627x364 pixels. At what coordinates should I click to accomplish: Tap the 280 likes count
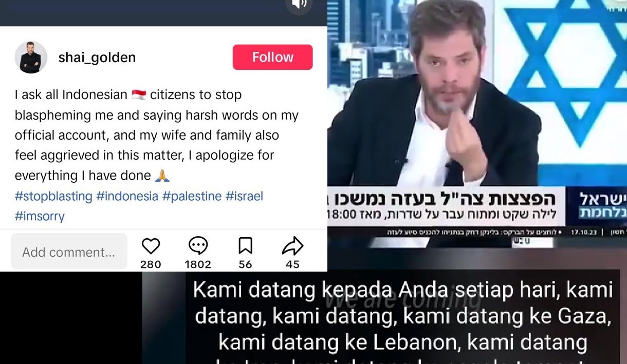click(x=151, y=264)
